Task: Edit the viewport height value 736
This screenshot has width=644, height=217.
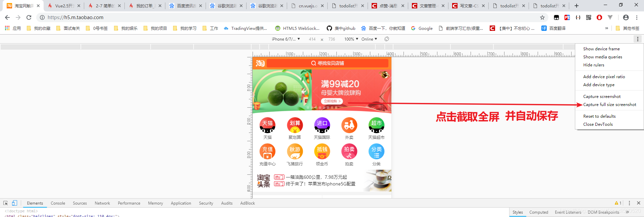Action: tap(332, 39)
